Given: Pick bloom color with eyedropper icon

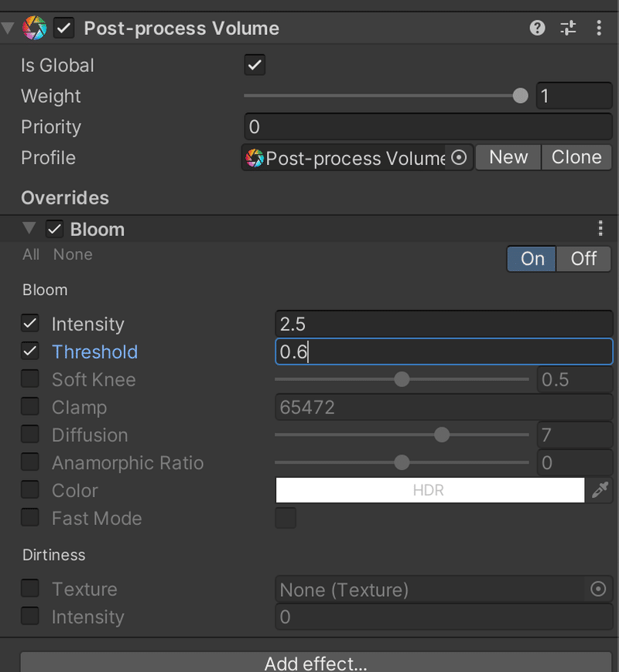Looking at the screenshot, I should [600, 490].
